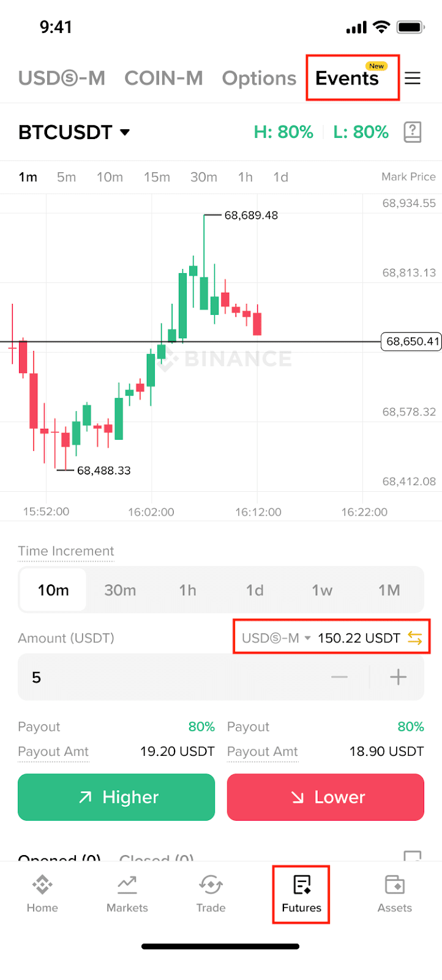Screen dimensions: 442x980
Task: Select the 10m time increment
Action: 53,590
